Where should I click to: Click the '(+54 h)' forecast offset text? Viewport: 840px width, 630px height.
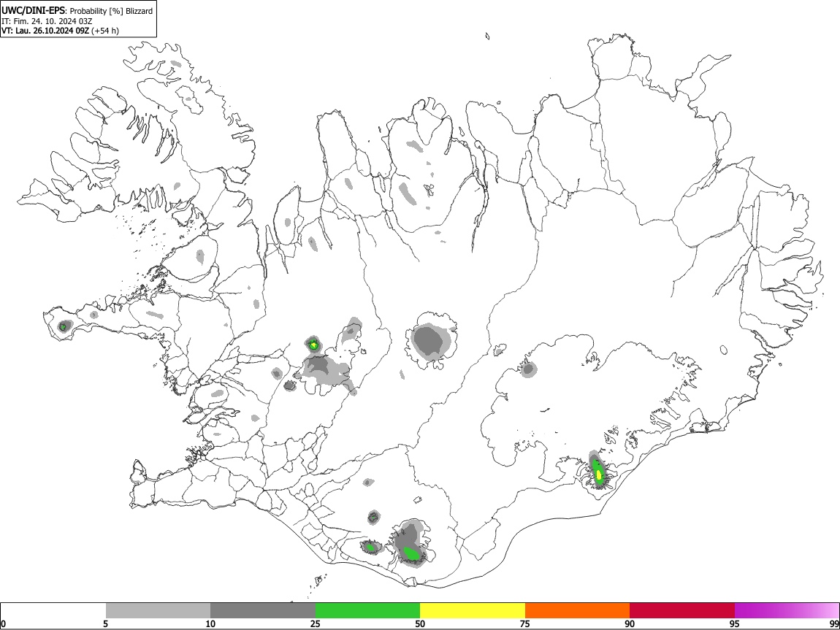(x=105, y=31)
